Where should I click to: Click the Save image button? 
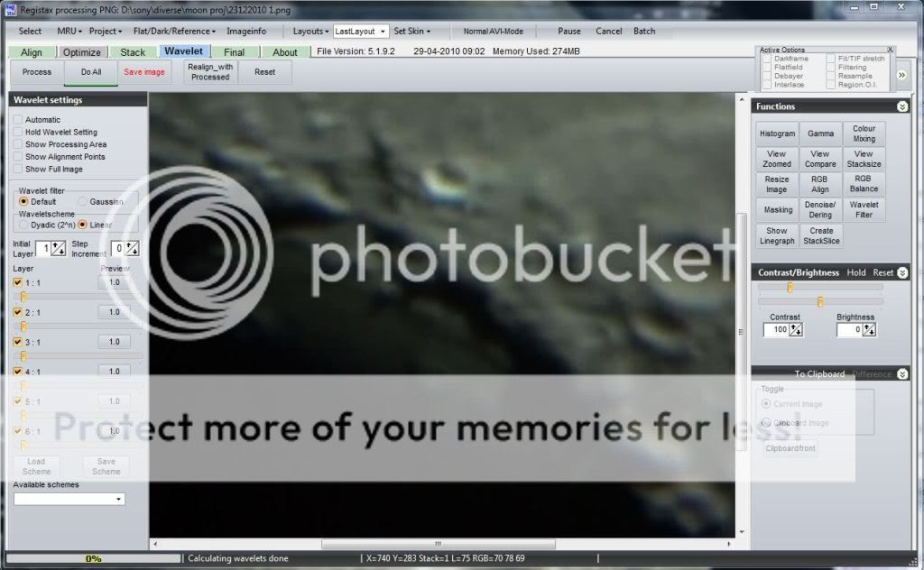pyautogui.click(x=144, y=72)
